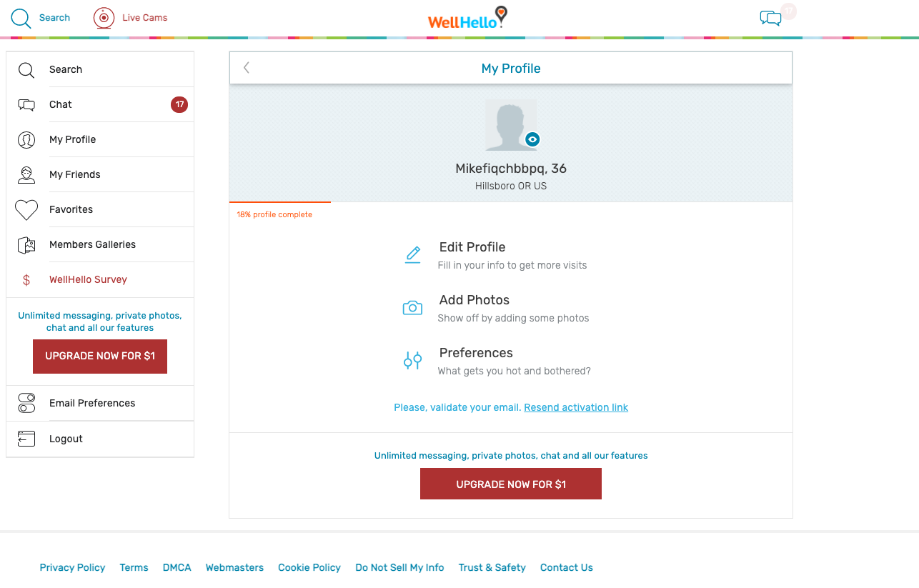The image size is (919, 588).
Task: Toggle the Email Preferences switches icon
Action: tap(26, 403)
